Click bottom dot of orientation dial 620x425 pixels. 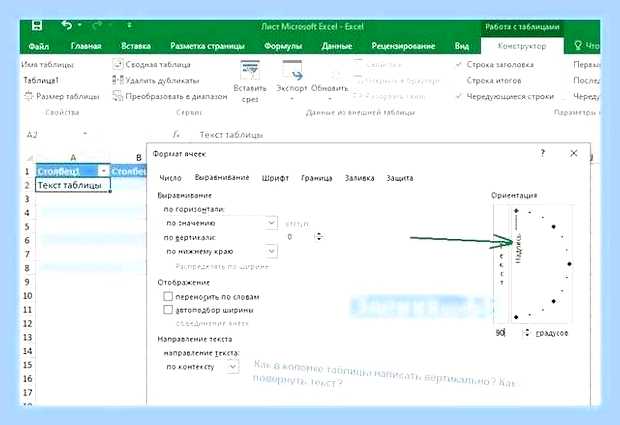[x=516, y=317]
